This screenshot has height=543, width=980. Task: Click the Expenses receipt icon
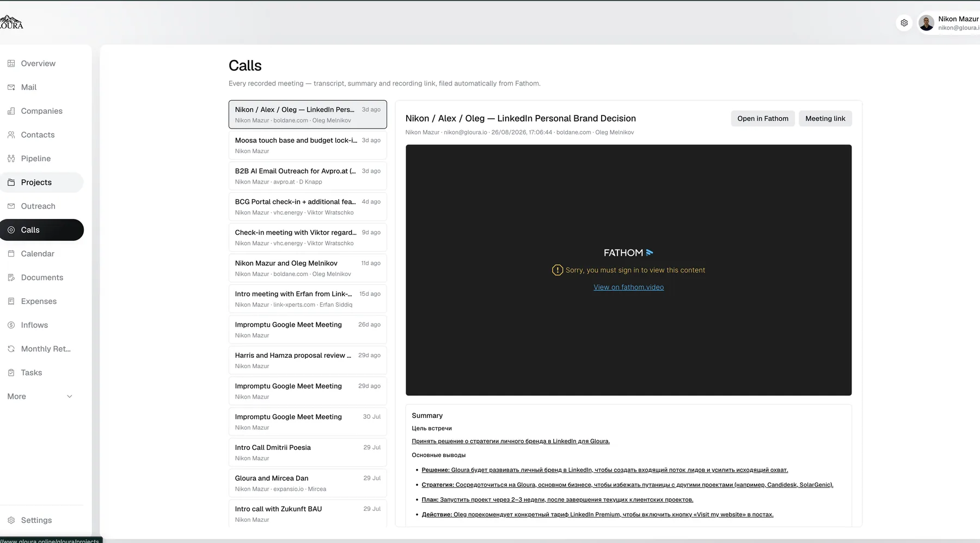coord(11,301)
